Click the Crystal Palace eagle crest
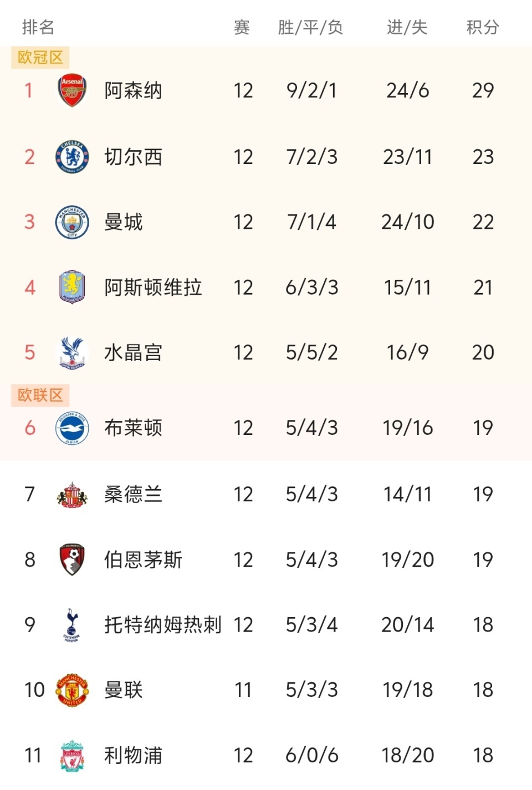Viewport: 532px width, 790px height. 72,352
